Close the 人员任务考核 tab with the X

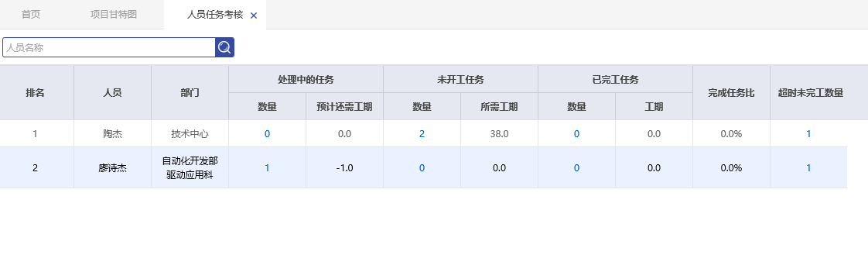coord(254,15)
